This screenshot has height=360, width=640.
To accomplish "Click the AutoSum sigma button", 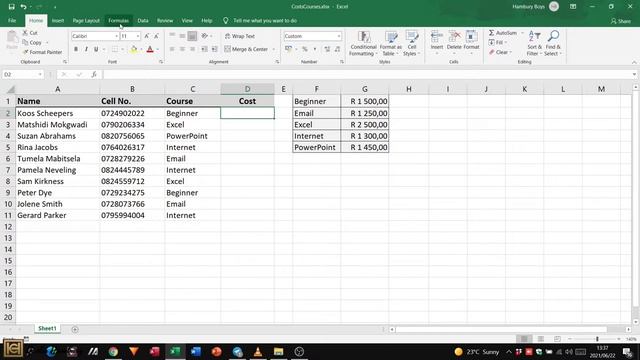I will pos(502,33).
